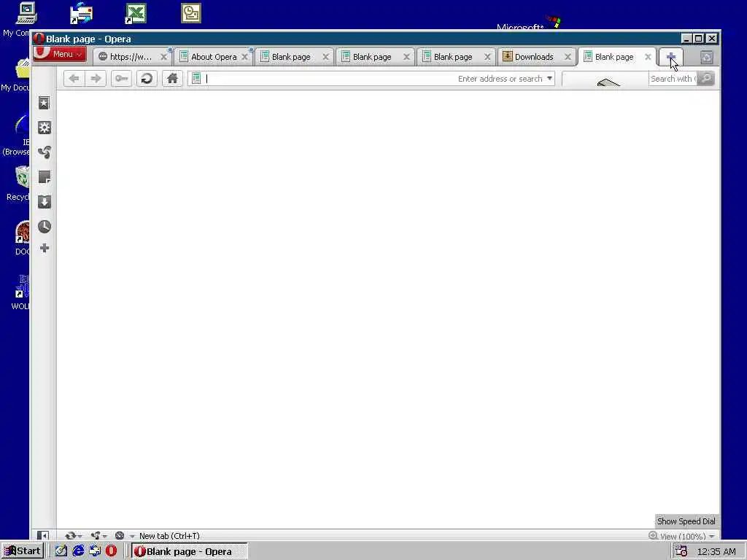
Task: Click Show Desktop in the quick launch bar
Action: tap(61, 551)
